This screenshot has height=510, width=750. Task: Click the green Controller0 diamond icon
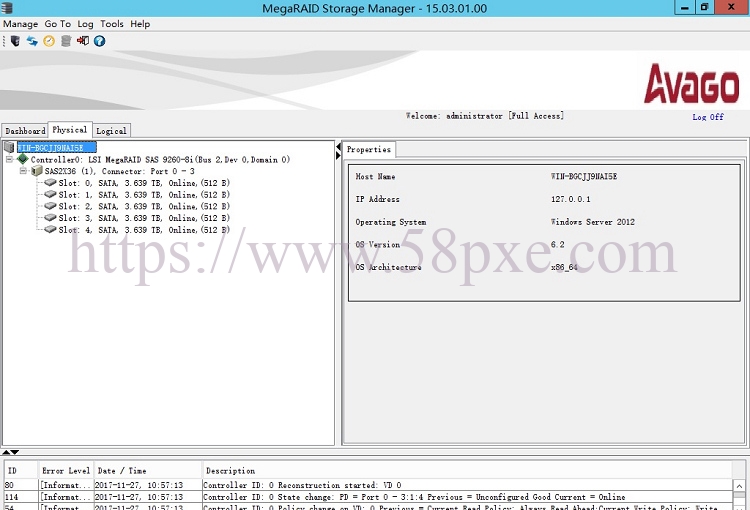pos(22,159)
